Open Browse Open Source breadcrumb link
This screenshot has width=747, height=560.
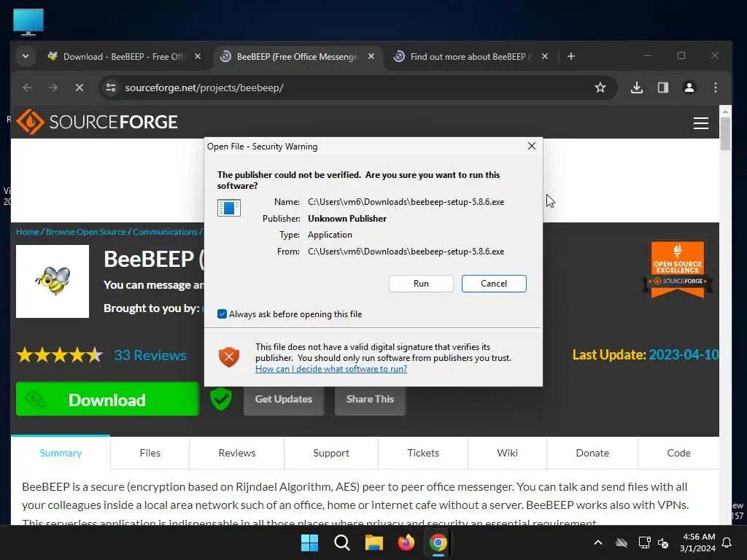(86, 232)
